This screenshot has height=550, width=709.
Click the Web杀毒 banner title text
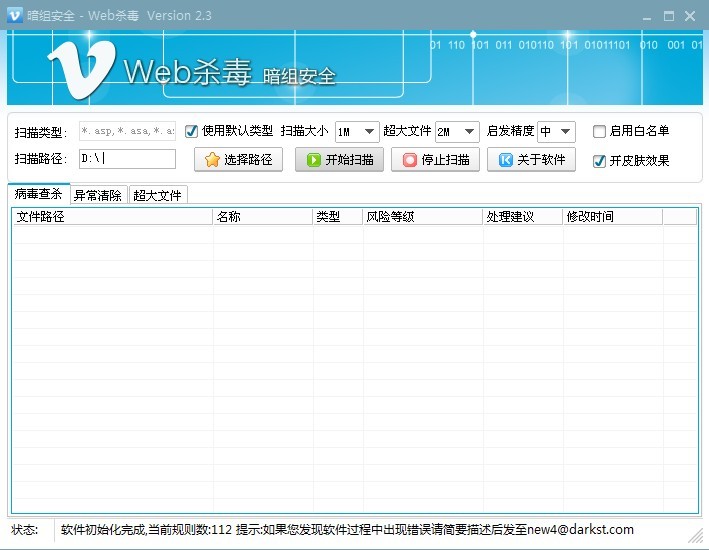tap(187, 72)
